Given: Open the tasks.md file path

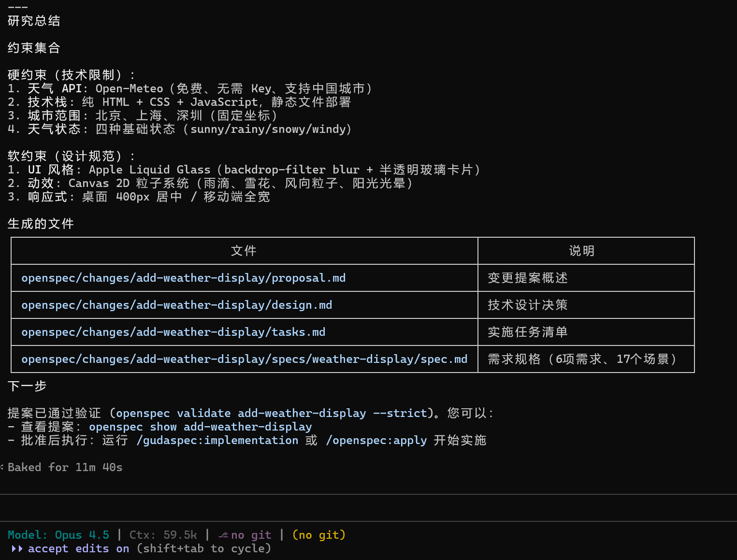Looking at the screenshot, I should pyautogui.click(x=173, y=332).
